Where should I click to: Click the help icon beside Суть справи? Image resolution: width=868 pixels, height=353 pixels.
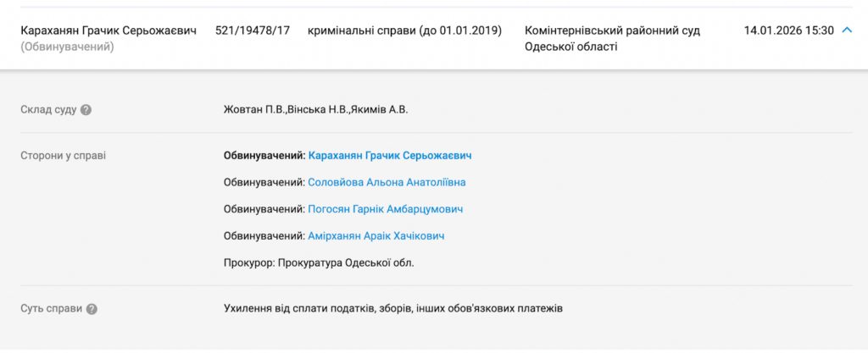point(92,309)
